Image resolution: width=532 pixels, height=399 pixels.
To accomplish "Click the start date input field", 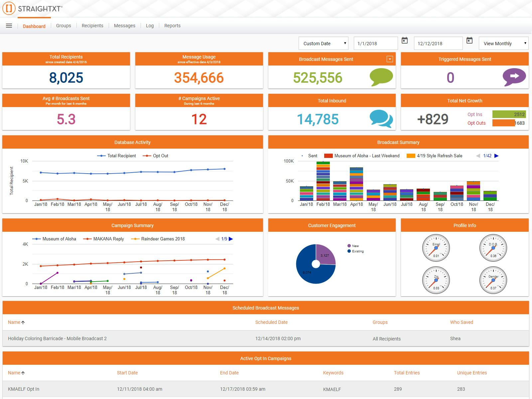I will tap(376, 43).
